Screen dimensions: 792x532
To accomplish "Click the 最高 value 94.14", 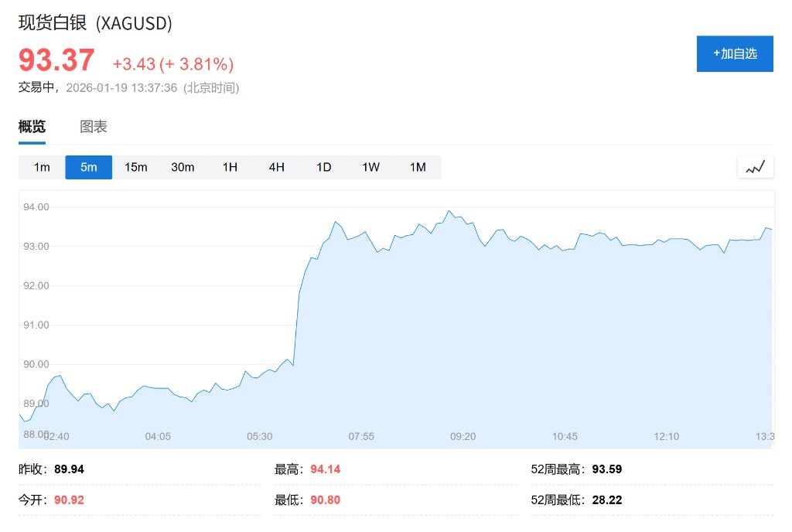I will [326, 469].
